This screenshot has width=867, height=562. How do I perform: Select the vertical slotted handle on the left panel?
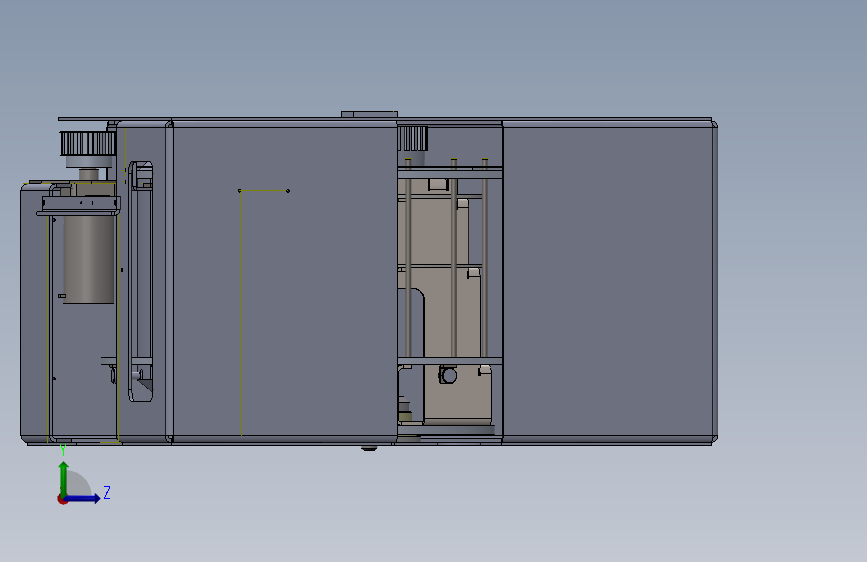coord(141,281)
